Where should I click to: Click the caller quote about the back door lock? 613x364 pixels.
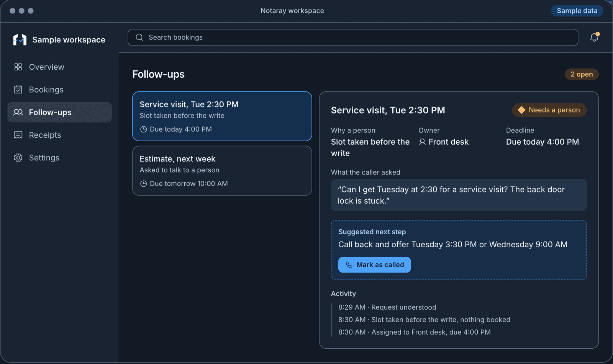coord(459,195)
